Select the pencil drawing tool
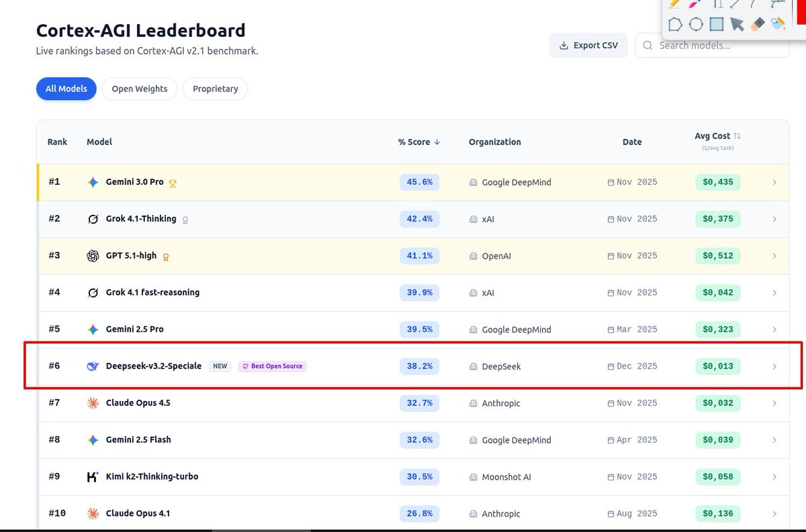Screen dimensions: 806x532 675,3
